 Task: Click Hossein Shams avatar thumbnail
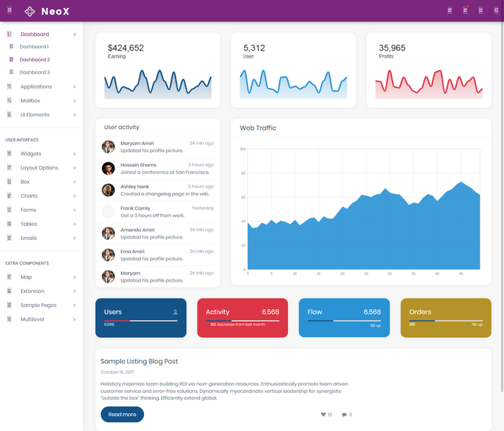[108, 168]
